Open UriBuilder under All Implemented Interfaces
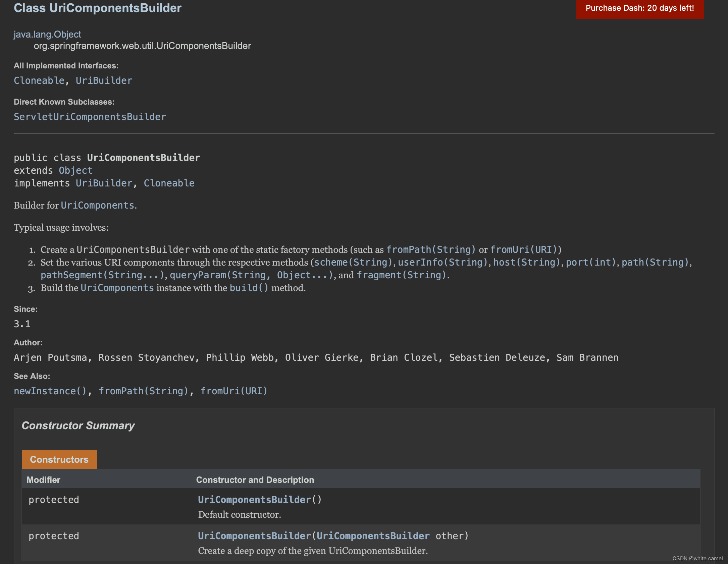Viewport: 728px width, 564px height. coord(104,80)
